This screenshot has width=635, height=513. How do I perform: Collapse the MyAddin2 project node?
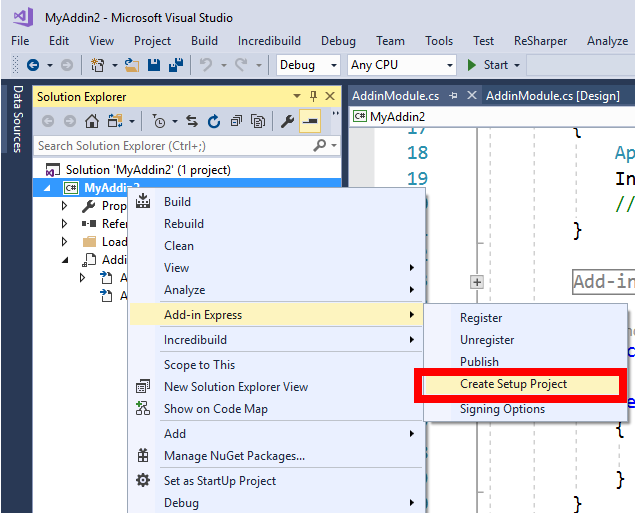coord(47,188)
